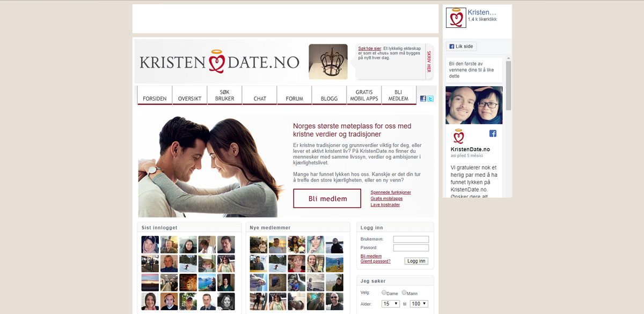Open the Glemt passord? link
Screen dimensions: 644x314
pyautogui.click(x=375, y=261)
